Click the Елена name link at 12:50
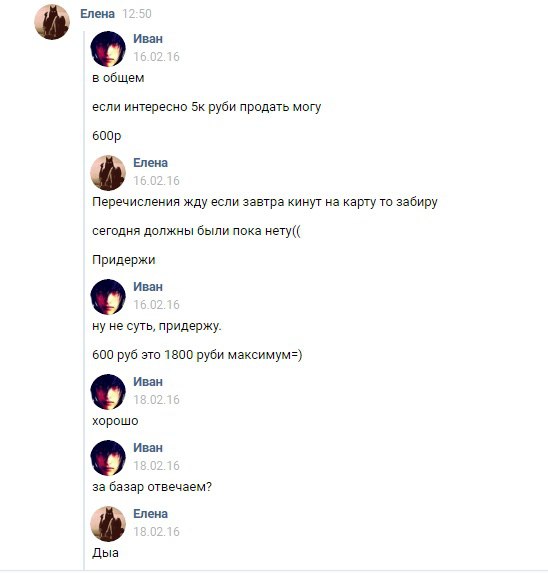The image size is (548, 573). pyautogui.click(x=97, y=14)
